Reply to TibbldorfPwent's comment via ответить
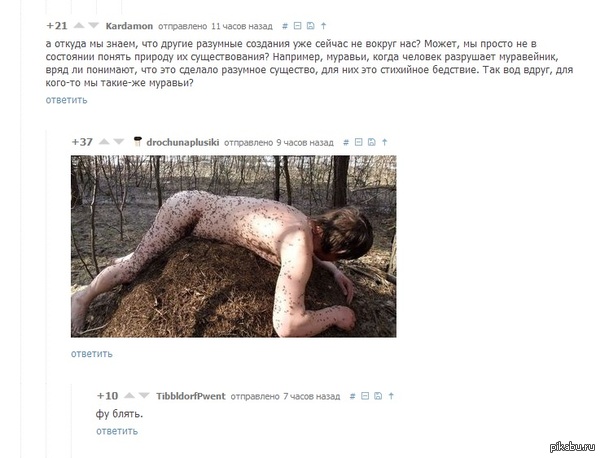The width and height of the screenshot is (600, 458). (x=117, y=431)
